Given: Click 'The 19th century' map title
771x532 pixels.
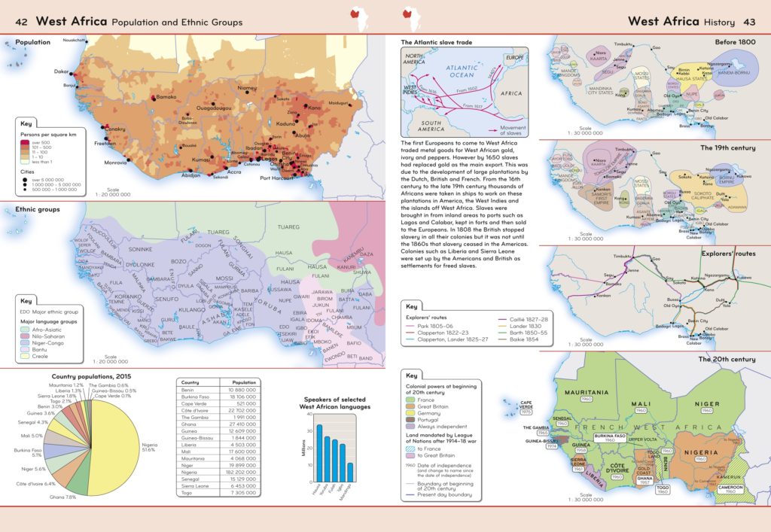Looking at the screenshot, I should (x=728, y=147).
